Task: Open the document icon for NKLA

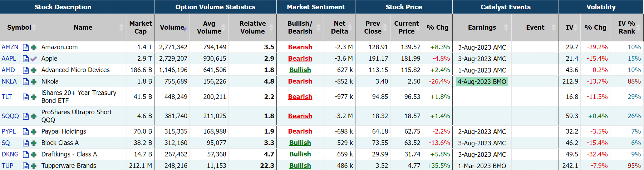Action: pos(25,81)
